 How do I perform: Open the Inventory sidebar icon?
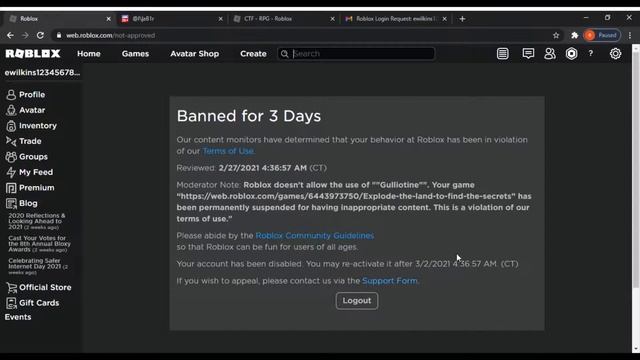[11, 126]
